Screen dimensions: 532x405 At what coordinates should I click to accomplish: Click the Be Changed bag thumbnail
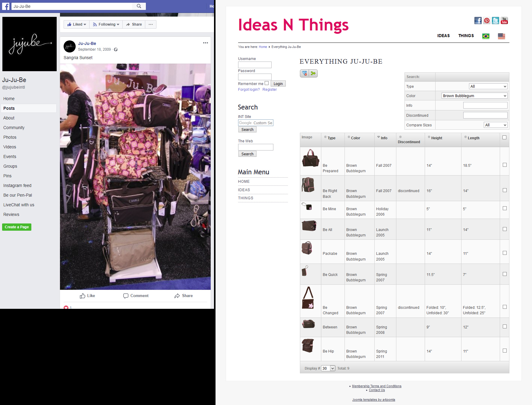tap(308, 298)
